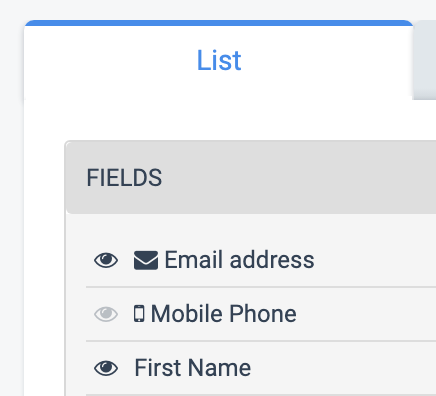This screenshot has width=436, height=396.
Task: Click empty space in the Email address row
Action: [373, 260]
